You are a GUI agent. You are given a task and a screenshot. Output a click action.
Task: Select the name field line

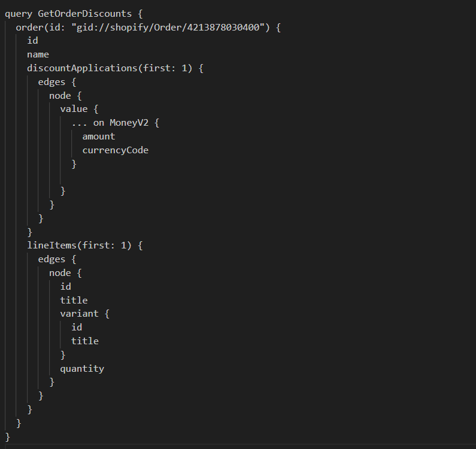point(38,54)
